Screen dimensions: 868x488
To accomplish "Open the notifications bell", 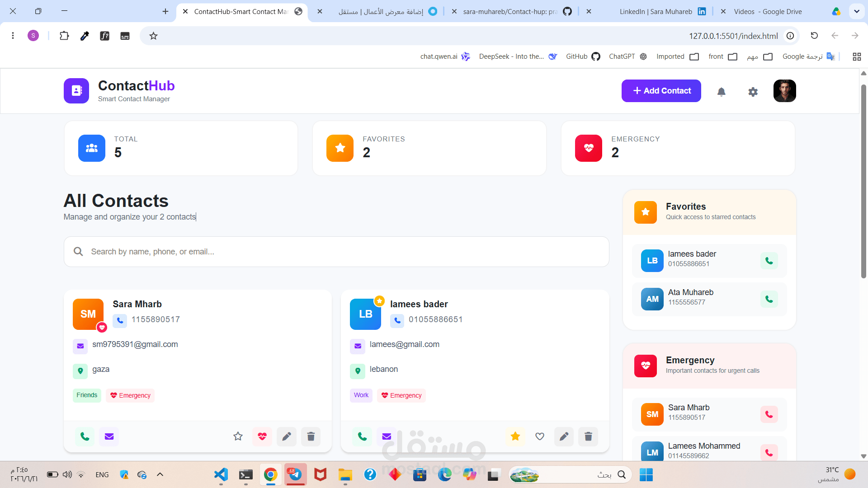I will (722, 92).
